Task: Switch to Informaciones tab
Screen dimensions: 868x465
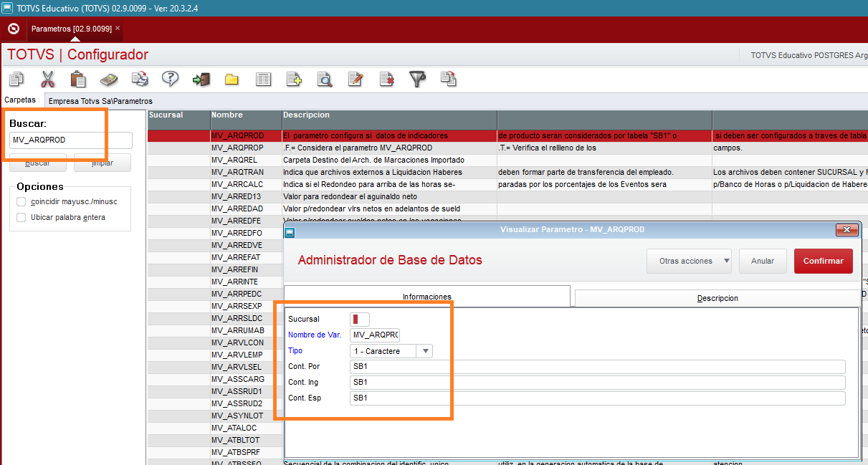Action: [x=427, y=297]
